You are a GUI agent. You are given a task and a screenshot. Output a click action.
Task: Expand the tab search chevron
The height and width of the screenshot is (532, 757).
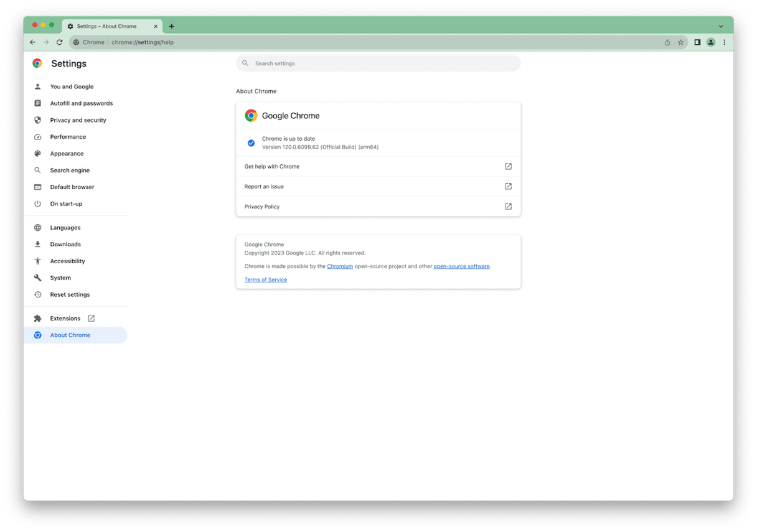(721, 26)
